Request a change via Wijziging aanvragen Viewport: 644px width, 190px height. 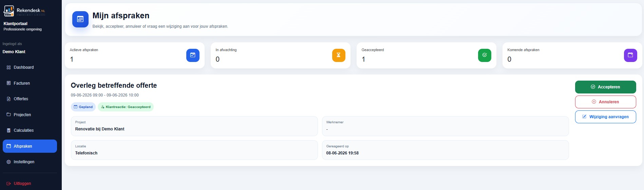point(606,117)
